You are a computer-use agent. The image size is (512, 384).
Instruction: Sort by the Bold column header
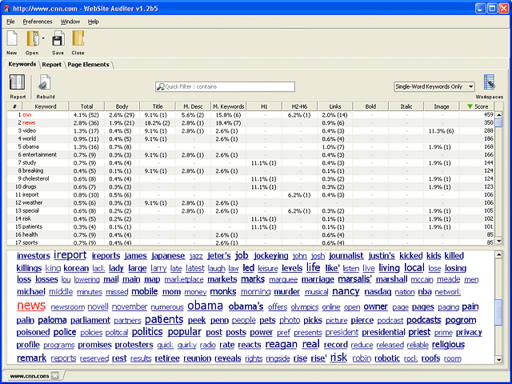pos(370,106)
